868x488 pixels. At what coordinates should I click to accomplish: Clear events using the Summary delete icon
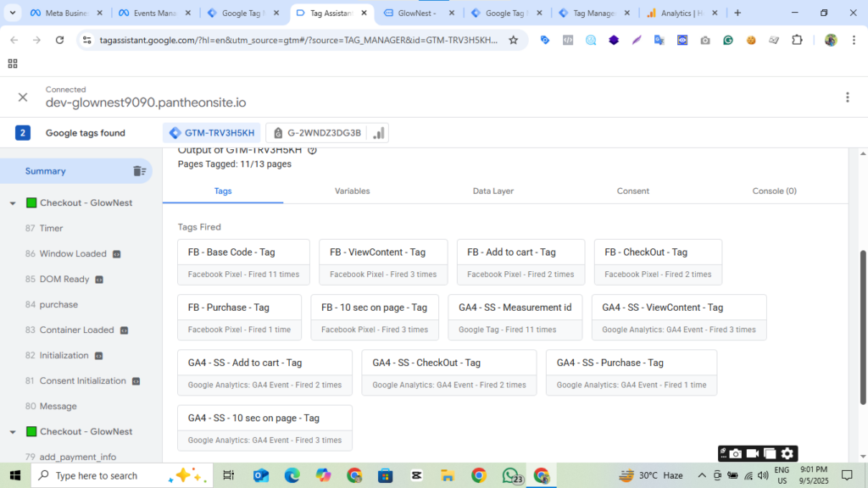pos(139,171)
